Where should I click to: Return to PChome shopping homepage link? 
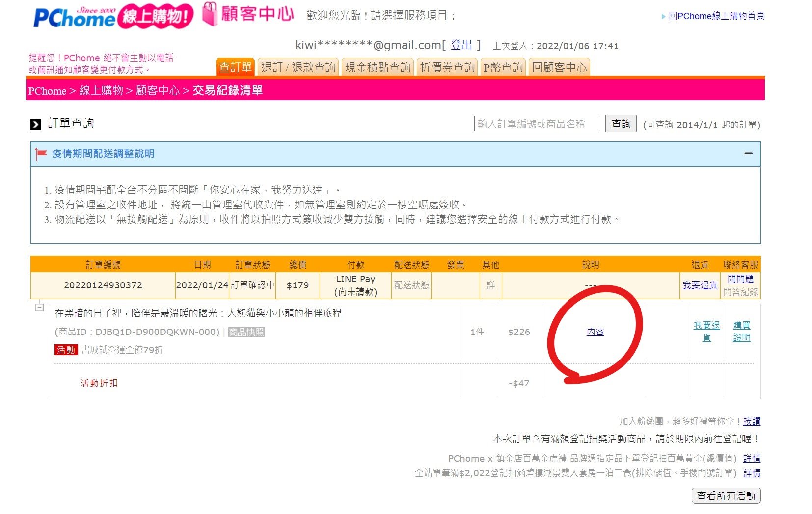[x=716, y=16]
